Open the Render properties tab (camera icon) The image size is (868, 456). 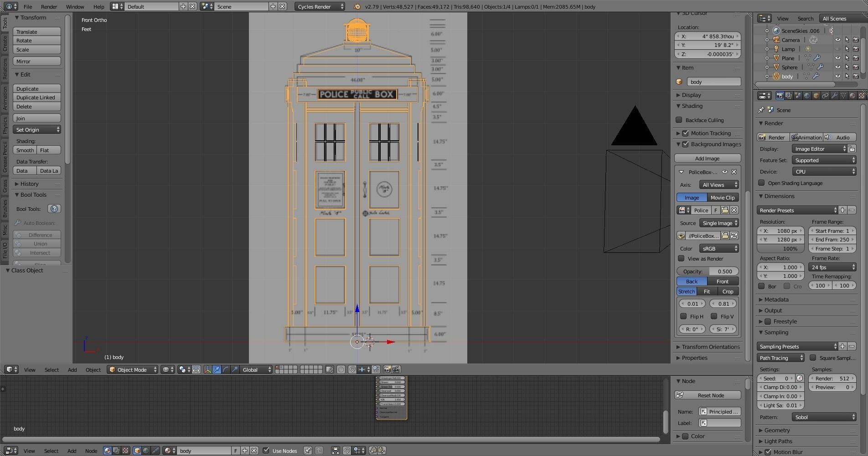pos(780,96)
